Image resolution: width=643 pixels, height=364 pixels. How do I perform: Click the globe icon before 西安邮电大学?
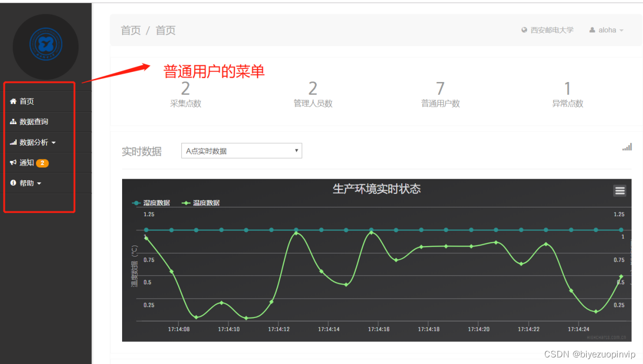coord(523,30)
